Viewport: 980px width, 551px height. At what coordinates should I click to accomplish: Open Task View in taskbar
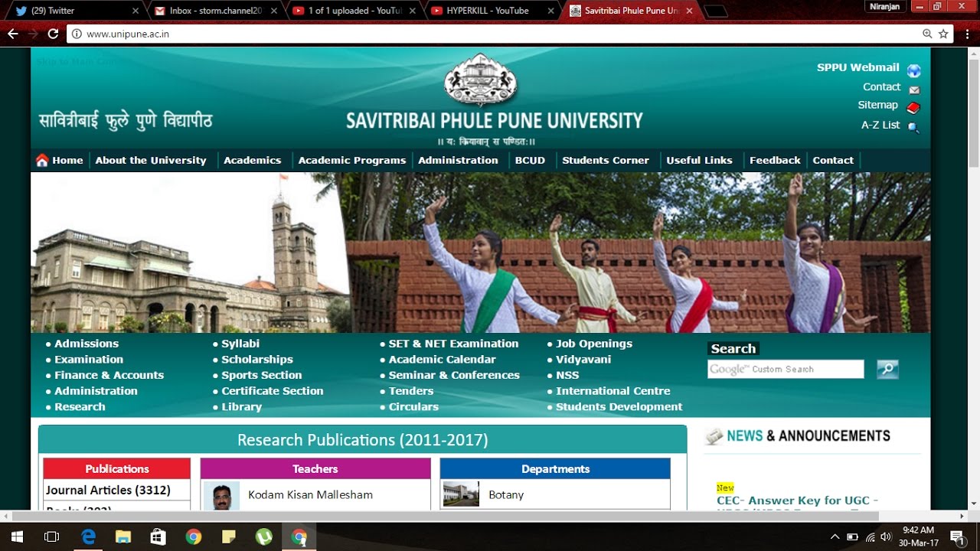[52, 537]
